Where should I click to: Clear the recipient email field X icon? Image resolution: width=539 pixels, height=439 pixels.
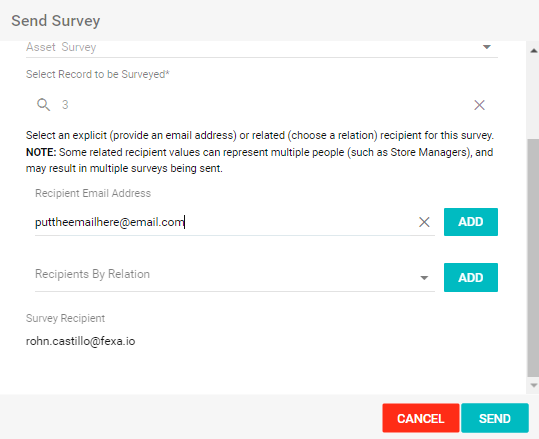pyautogui.click(x=425, y=222)
